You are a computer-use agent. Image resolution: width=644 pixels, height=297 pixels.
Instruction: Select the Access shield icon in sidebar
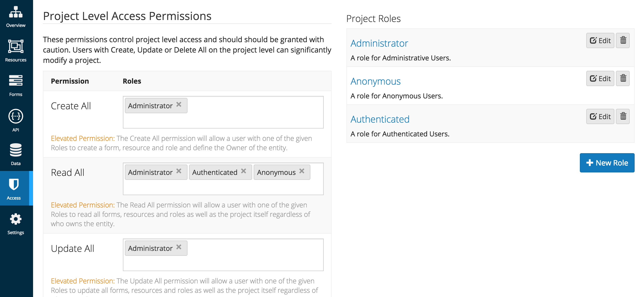(x=14, y=185)
